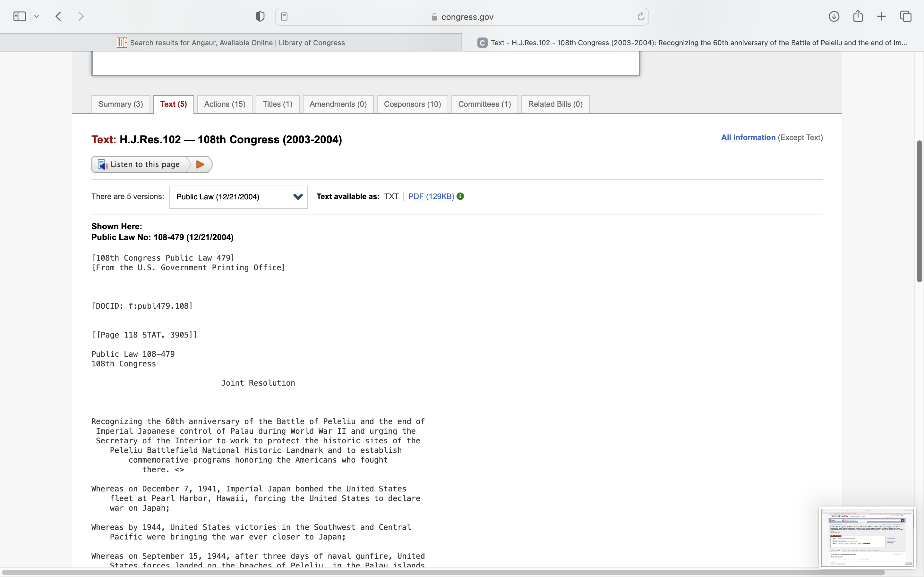Click the green PDF info icon
This screenshot has height=577, width=924.
460,196
